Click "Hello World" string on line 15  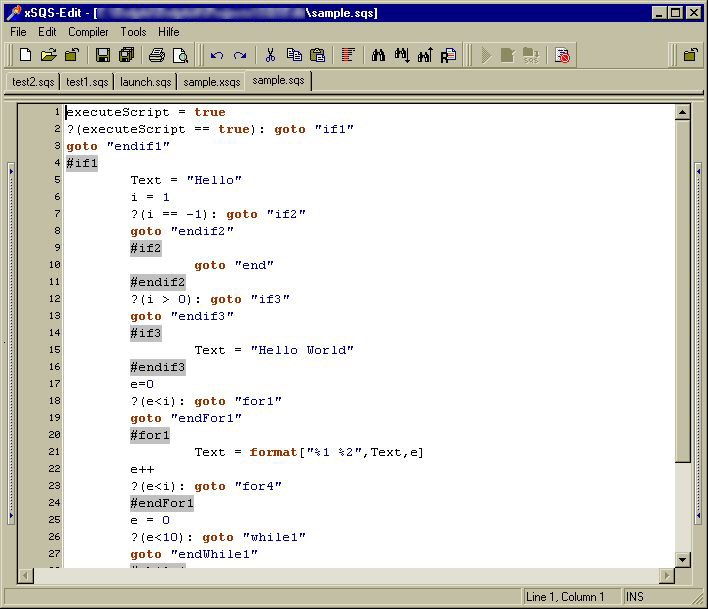pos(302,350)
